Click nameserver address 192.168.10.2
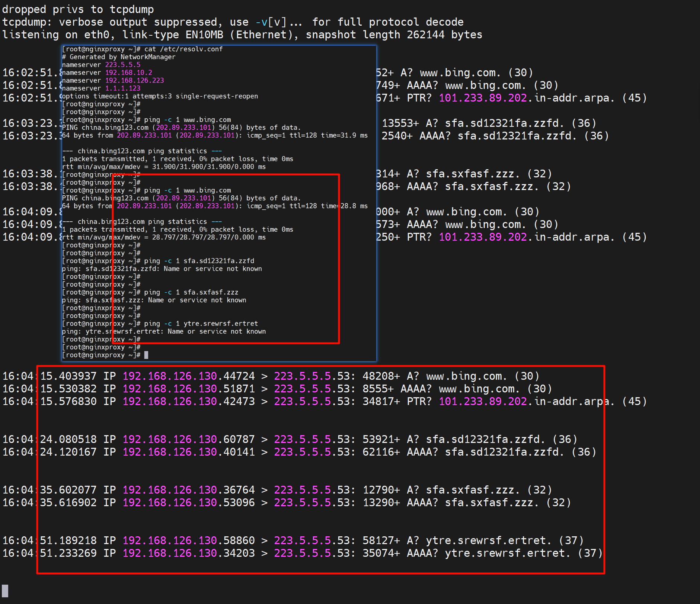 click(128, 73)
